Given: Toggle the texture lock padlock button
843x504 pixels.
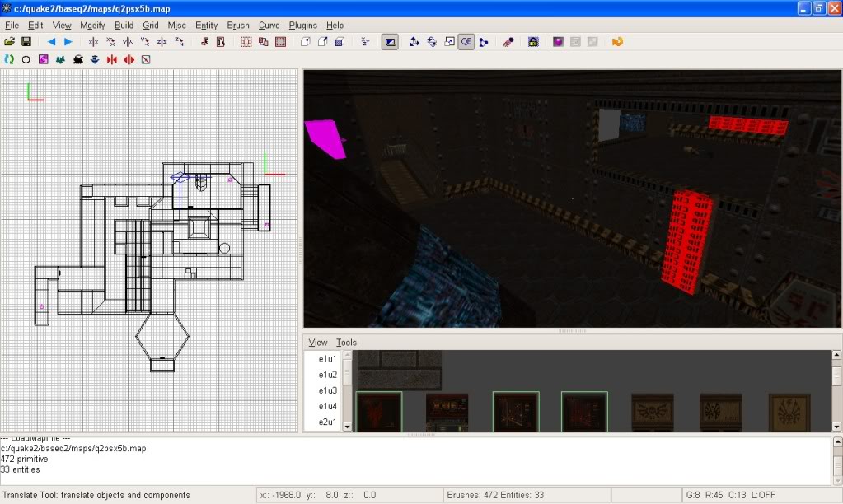Looking at the screenshot, I should click(x=533, y=41).
